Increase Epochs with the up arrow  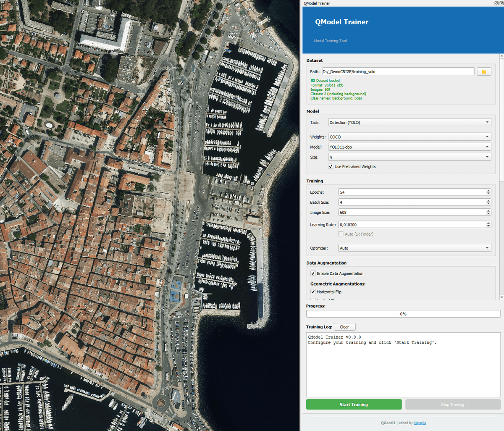(488, 190)
